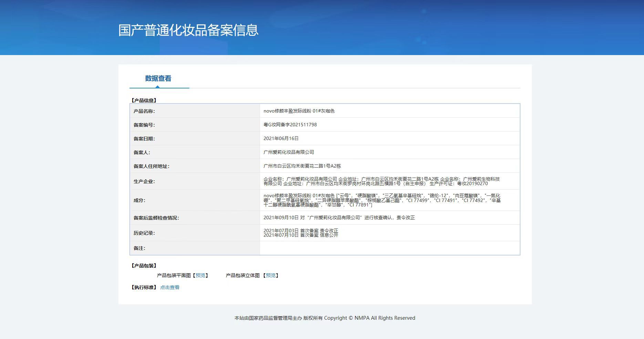644x339 pixels.
Task: Click the 【产品包装】 section heading
Action: [144, 266]
